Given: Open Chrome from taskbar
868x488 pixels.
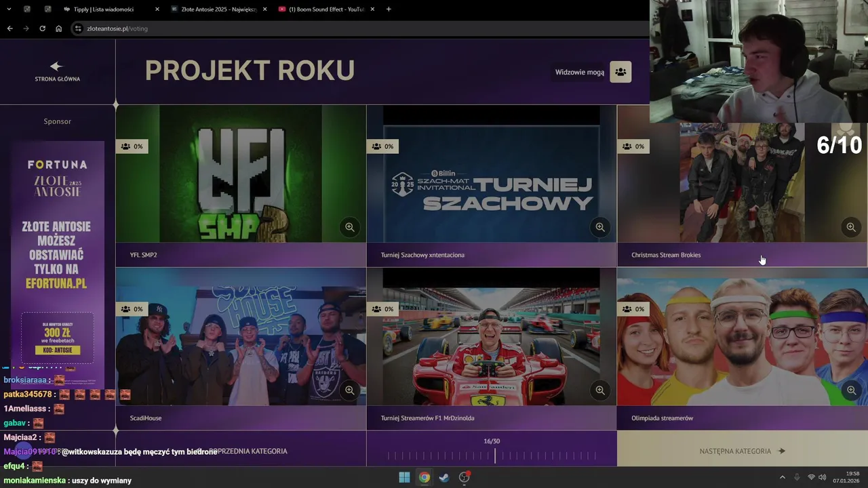Looking at the screenshot, I should [424, 477].
